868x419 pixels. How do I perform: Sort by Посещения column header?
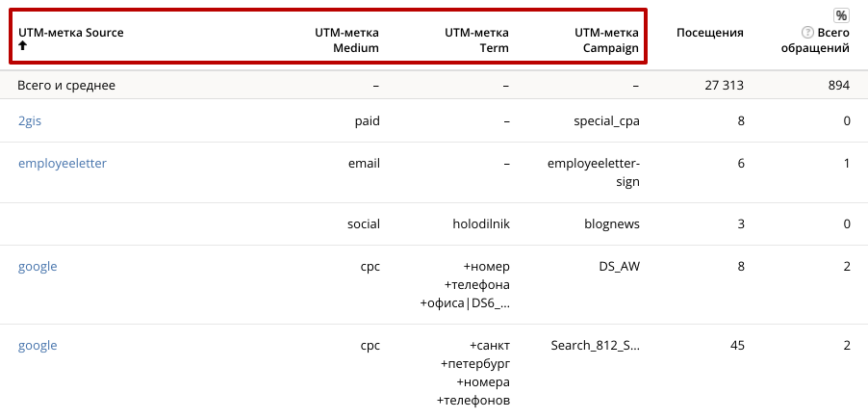coord(709,32)
